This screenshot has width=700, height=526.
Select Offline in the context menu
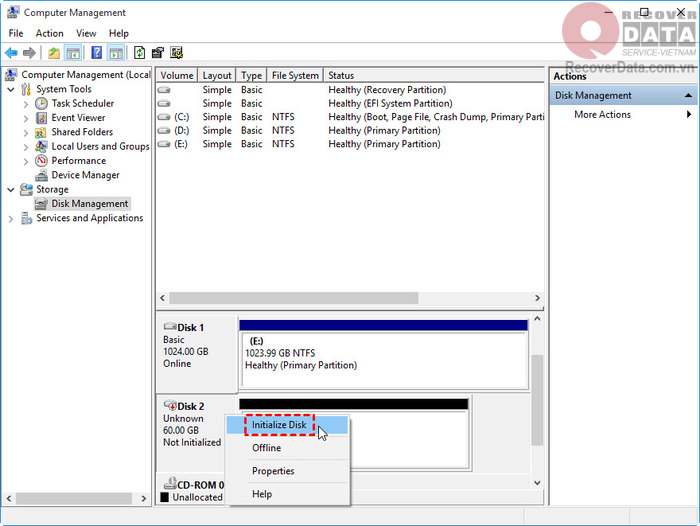click(266, 448)
